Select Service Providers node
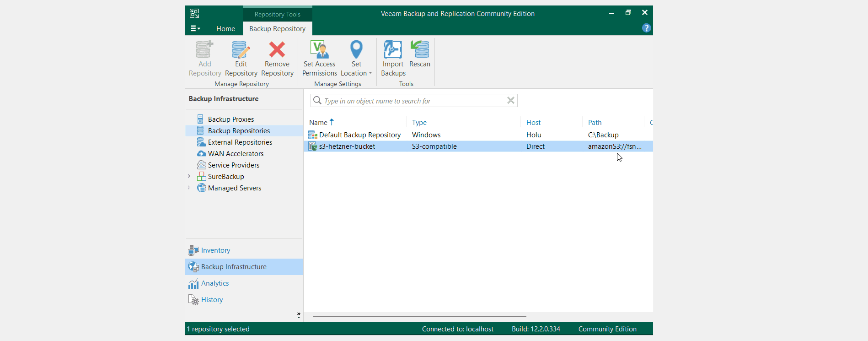 click(234, 165)
